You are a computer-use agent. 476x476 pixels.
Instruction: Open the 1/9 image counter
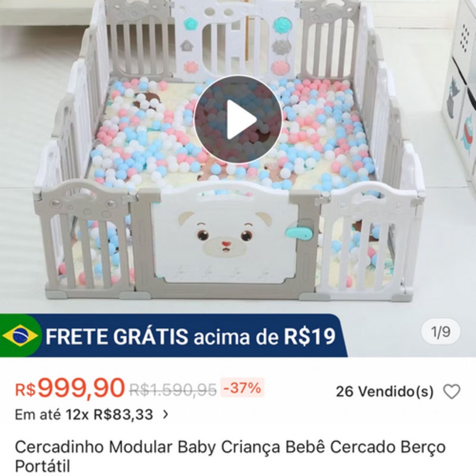pos(441,331)
